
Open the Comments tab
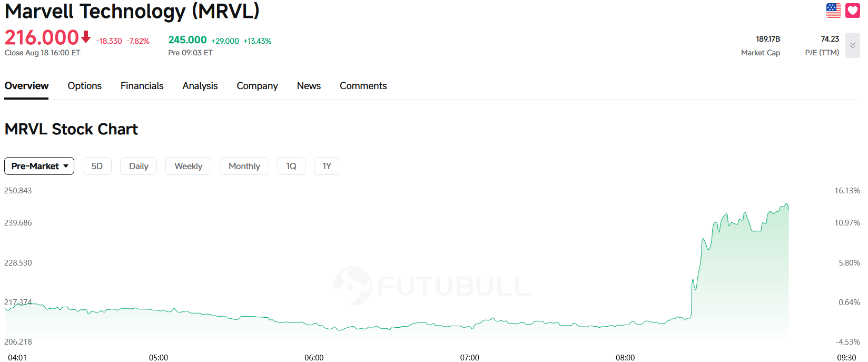click(x=363, y=86)
